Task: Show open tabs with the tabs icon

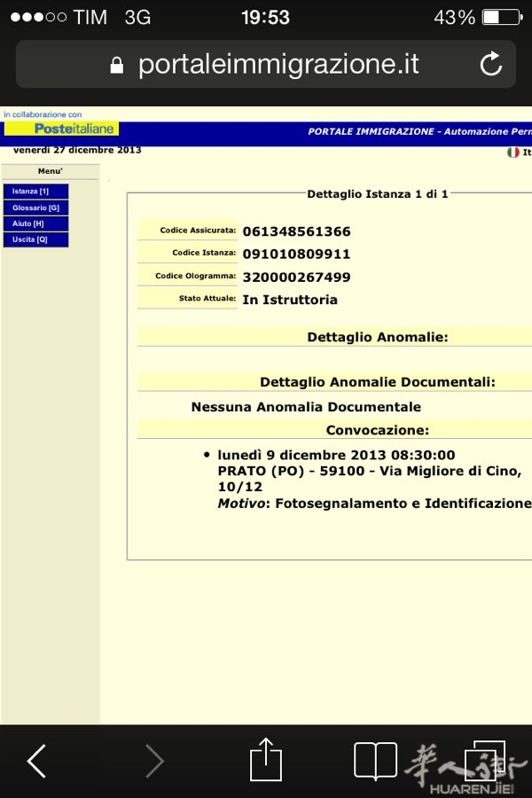Action: pos(485,761)
